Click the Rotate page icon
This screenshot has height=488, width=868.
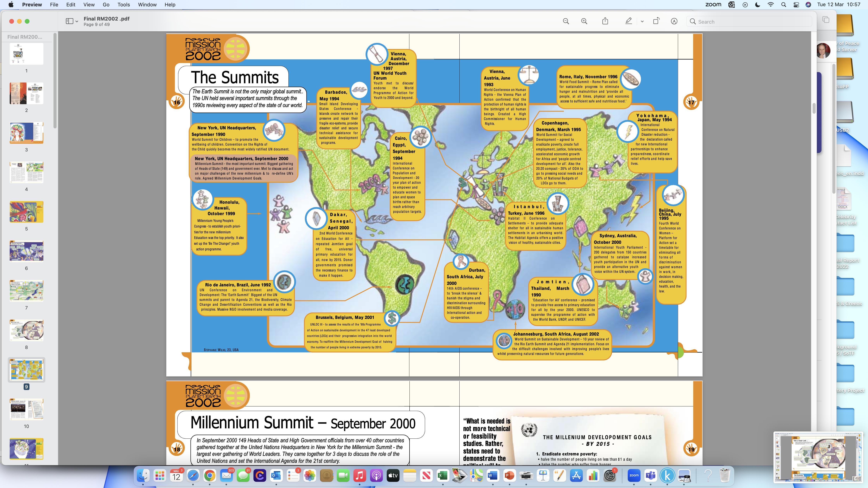656,21
